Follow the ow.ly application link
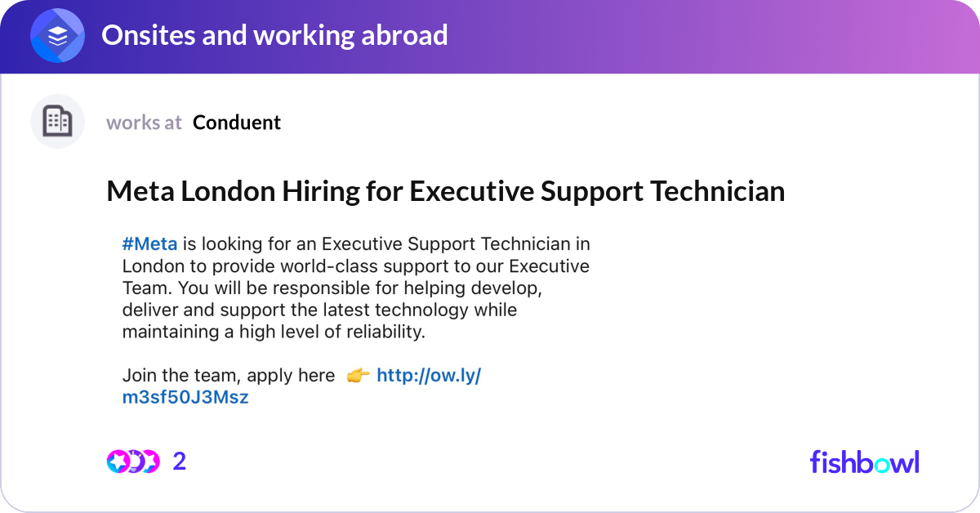 [x=430, y=375]
